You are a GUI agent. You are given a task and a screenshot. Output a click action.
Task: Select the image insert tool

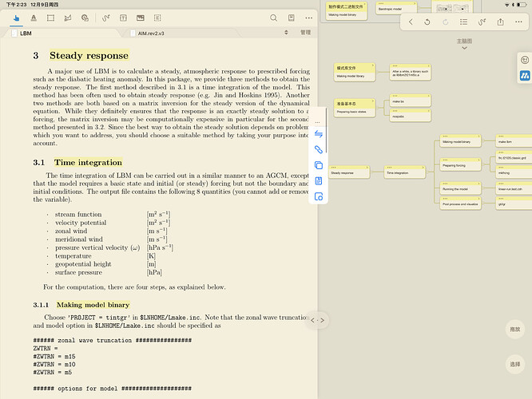141,18
